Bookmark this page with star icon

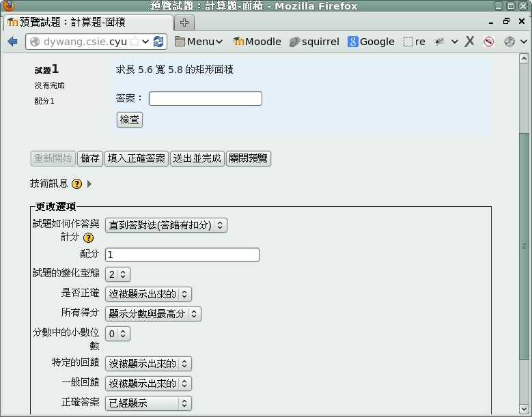[x=135, y=42]
